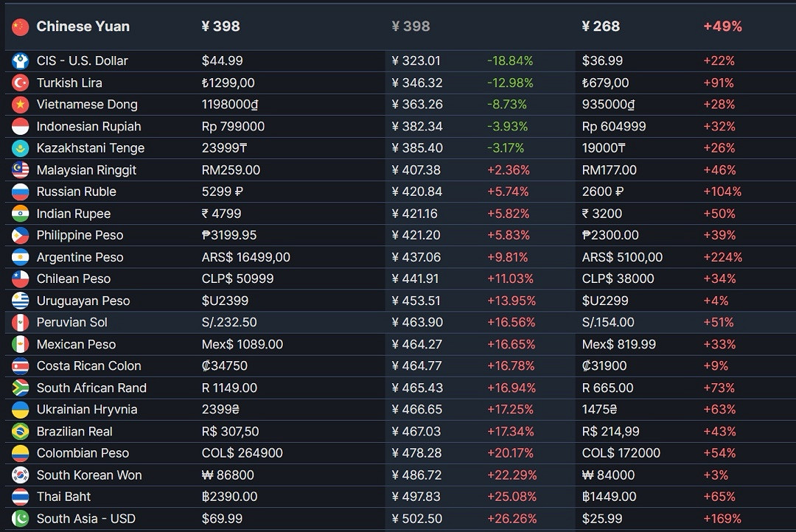The height and width of the screenshot is (532, 796).
Task: Click the Chinese flag icon in header
Action: 20,27
